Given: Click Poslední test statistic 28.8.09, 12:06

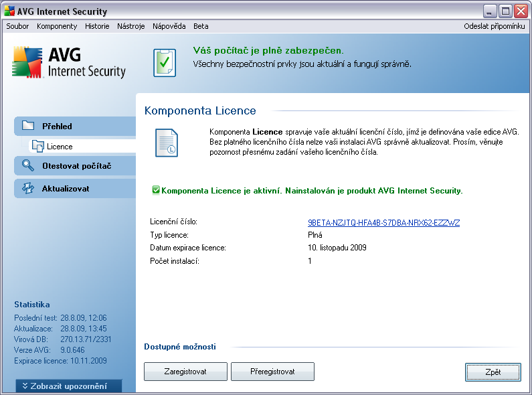Looking at the screenshot, I should click(84, 318).
